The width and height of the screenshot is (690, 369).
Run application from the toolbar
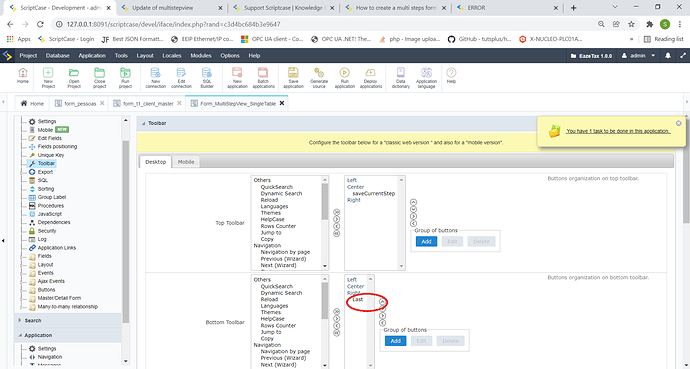(345, 78)
